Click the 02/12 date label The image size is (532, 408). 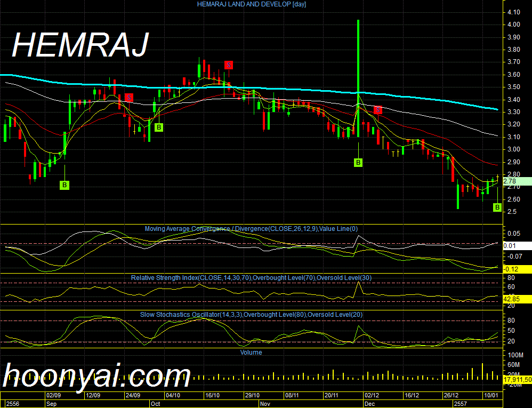click(372, 395)
